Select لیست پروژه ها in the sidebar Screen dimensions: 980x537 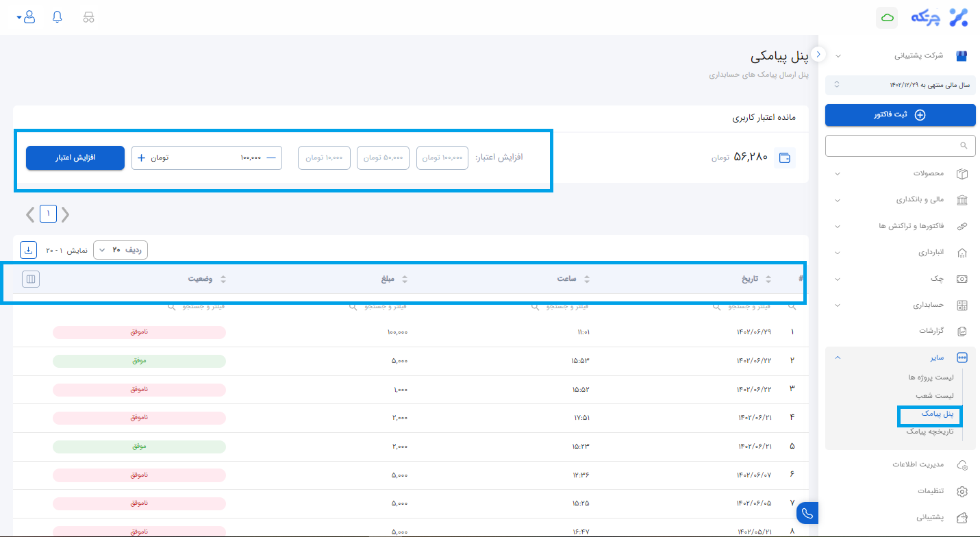(x=930, y=377)
